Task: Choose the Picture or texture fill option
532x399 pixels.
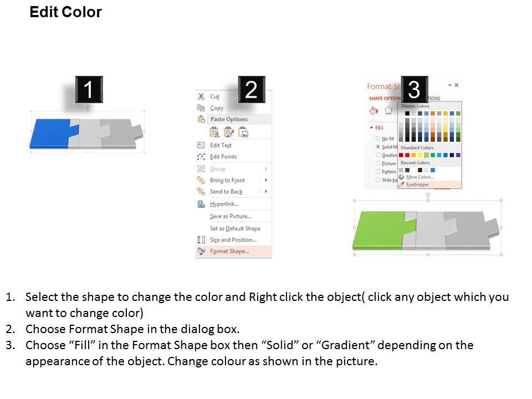Action: tap(377, 163)
